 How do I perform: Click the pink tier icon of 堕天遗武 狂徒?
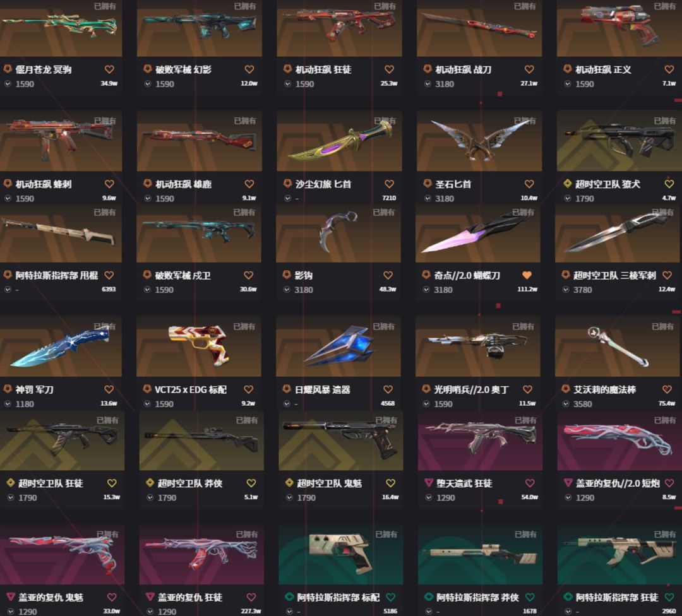pyautogui.click(x=429, y=483)
